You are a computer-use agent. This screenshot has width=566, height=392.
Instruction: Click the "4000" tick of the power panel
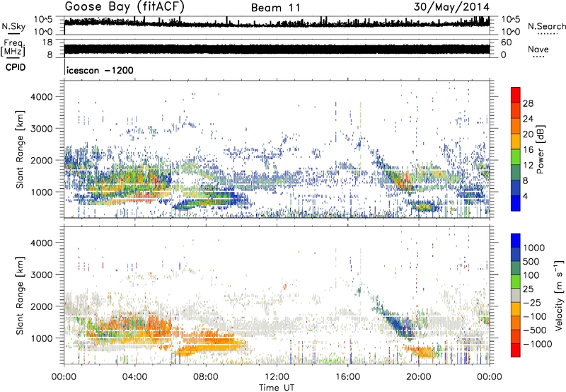pos(42,97)
